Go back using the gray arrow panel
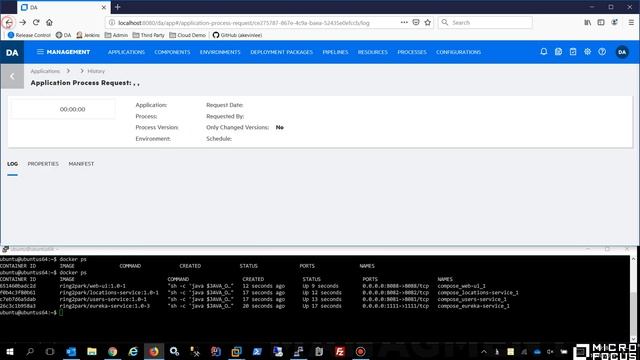 tap(12, 76)
